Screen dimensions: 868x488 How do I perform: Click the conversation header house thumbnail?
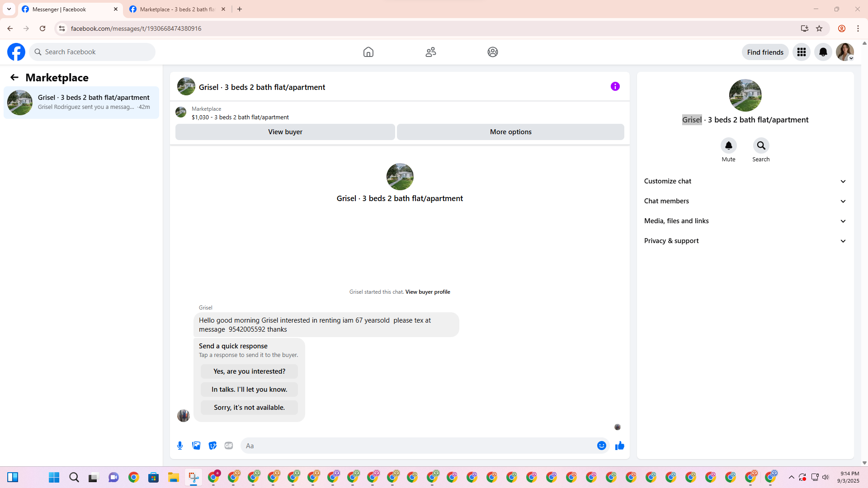coord(186,86)
